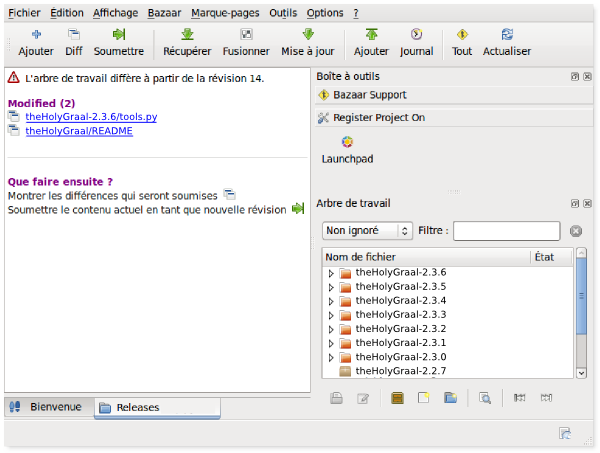This screenshot has width=600, height=453.
Task: Open the Fusionner merge tool
Action: tap(246, 42)
